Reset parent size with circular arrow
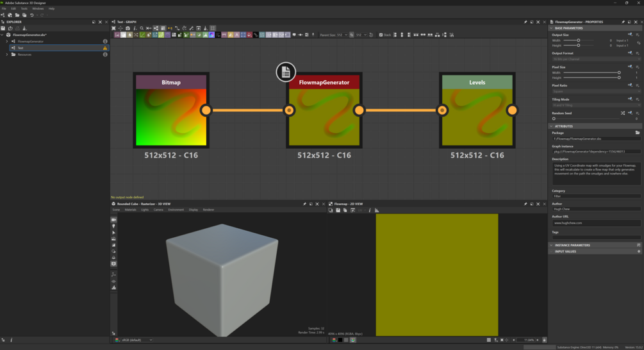Viewport: 644px width, 350px height. (371, 35)
